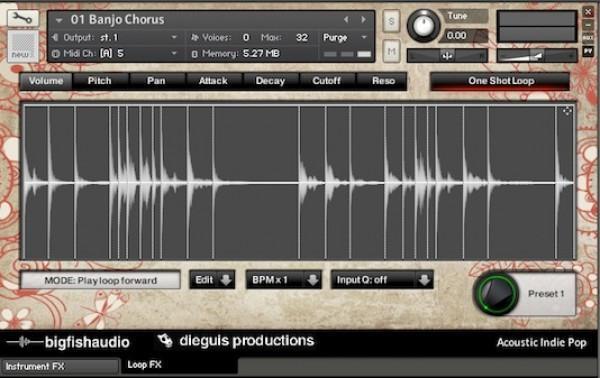
Task: Click the new instrument thumbnail box
Action: point(23,46)
